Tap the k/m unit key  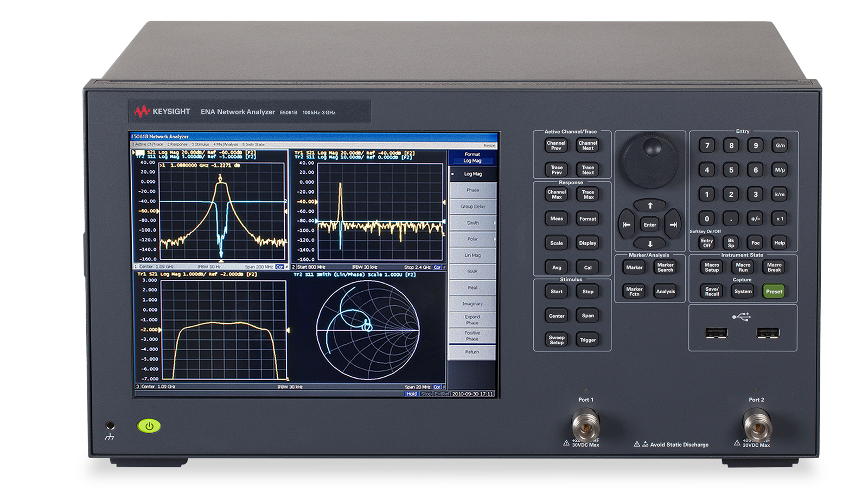780,194
